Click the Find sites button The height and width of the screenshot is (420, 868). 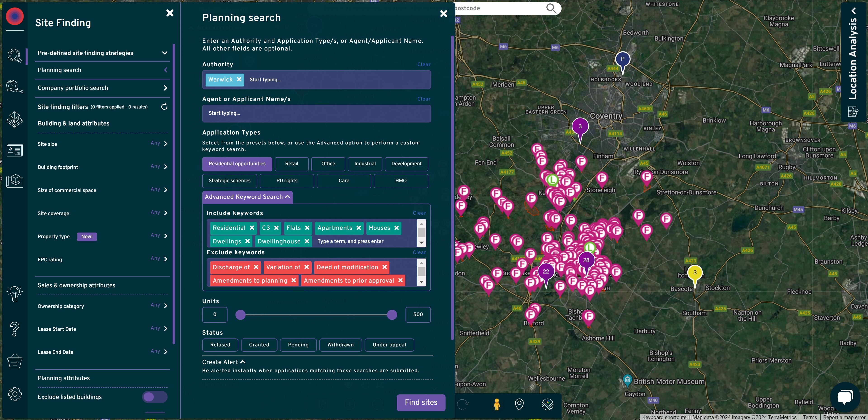pyautogui.click(x=420, y=403)
